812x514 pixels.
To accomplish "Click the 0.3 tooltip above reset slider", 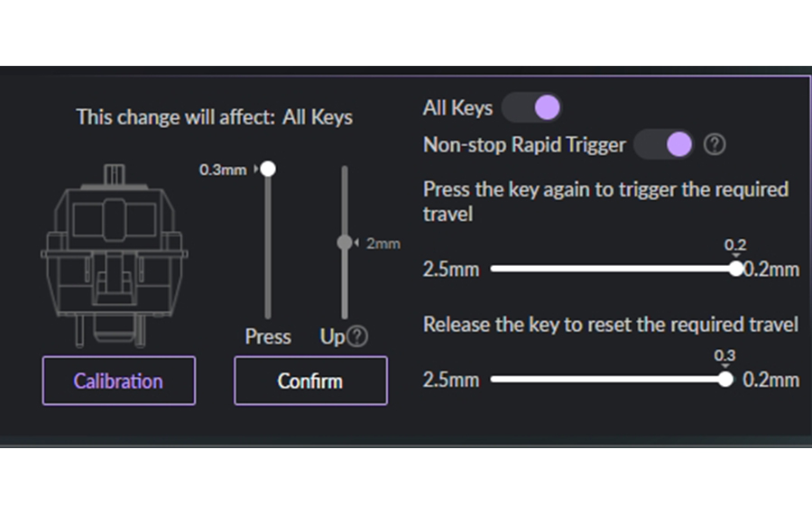I will click(725, 355).
